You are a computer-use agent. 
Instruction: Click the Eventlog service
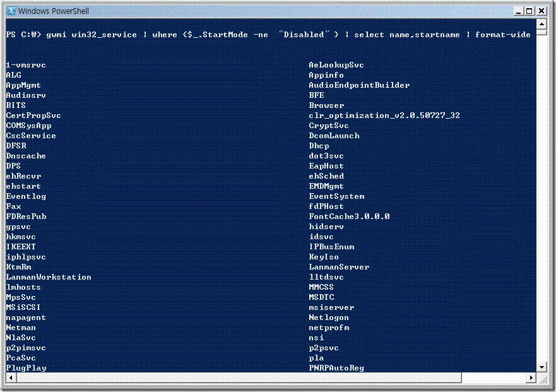click(x=26, y=196)
